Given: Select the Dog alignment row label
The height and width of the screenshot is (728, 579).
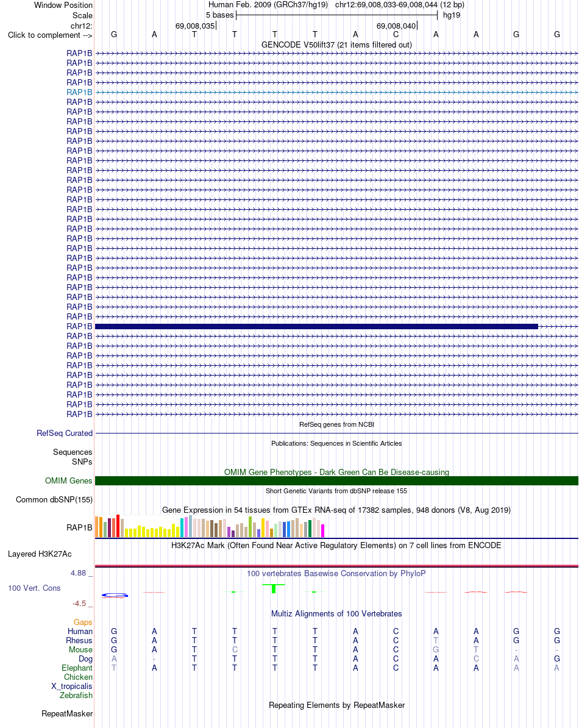Looking at the screenshot, I should coord(86,659).
